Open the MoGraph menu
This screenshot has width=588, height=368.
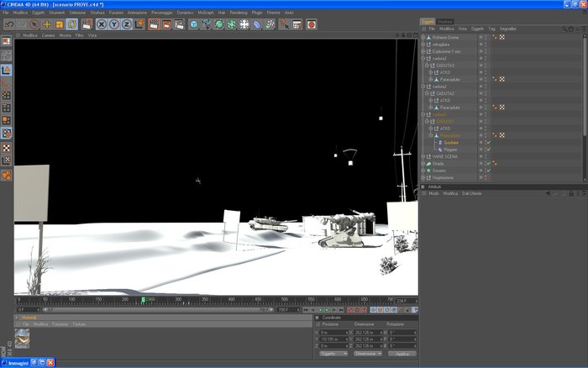point(206,13)
